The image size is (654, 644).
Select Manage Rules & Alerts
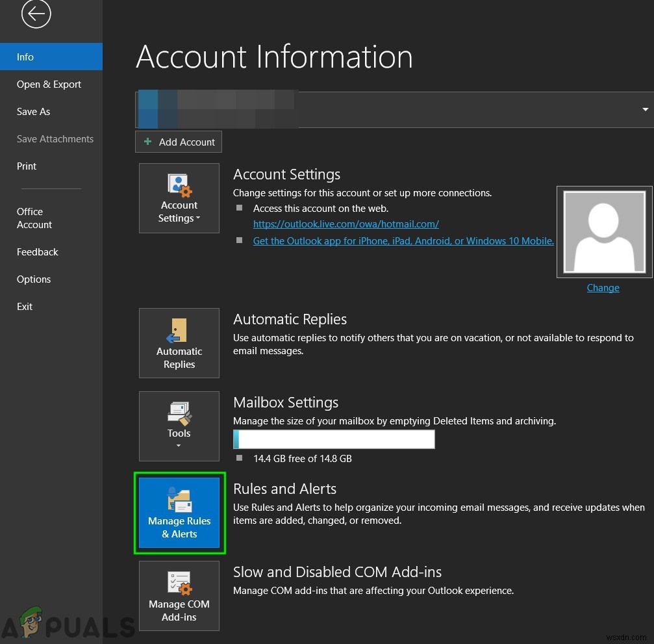tap(179, 513)
